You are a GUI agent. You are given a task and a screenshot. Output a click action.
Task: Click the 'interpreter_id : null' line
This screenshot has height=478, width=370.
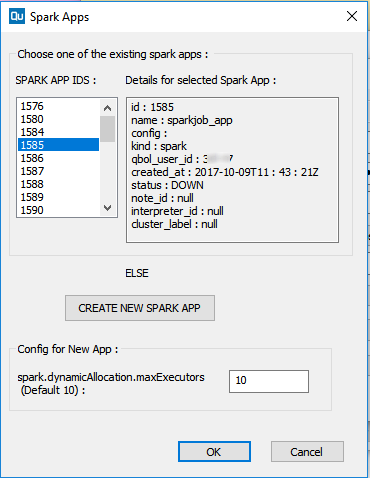point(177,211)
